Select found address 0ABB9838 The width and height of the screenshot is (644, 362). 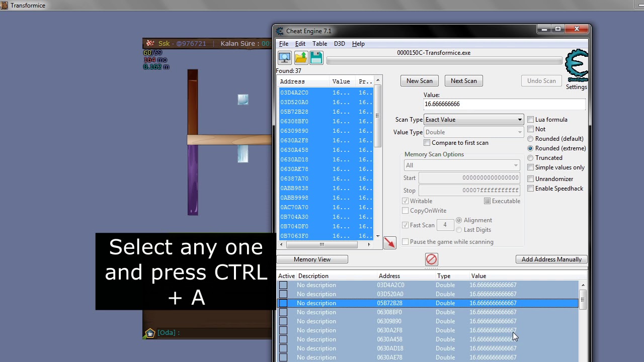point(294,188)
